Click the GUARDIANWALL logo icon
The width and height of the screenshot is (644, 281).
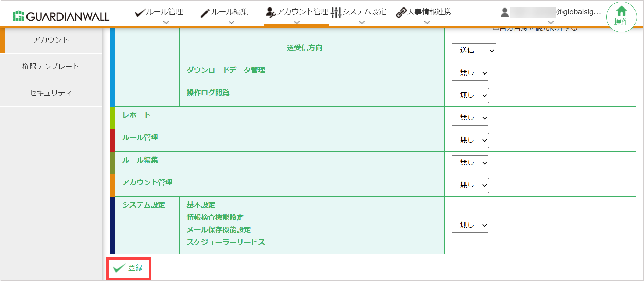click(18, 16)
